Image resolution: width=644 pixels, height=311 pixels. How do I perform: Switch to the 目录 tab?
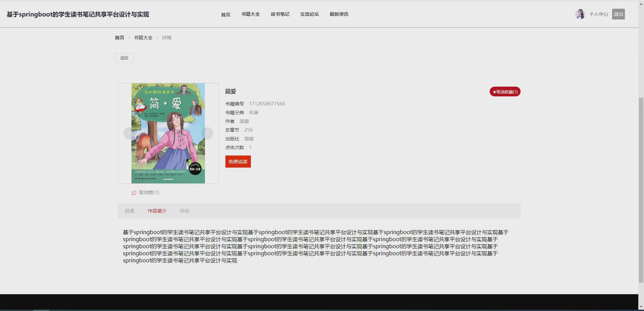click(129, 211)
